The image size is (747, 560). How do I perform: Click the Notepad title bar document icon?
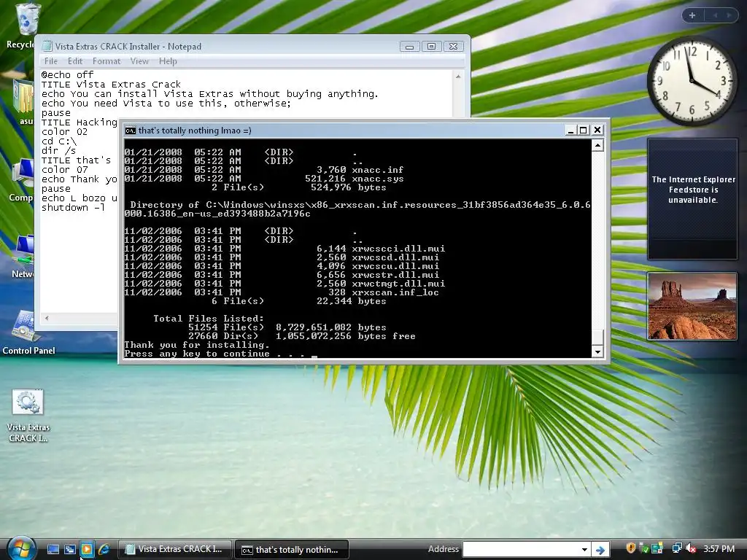47,46
